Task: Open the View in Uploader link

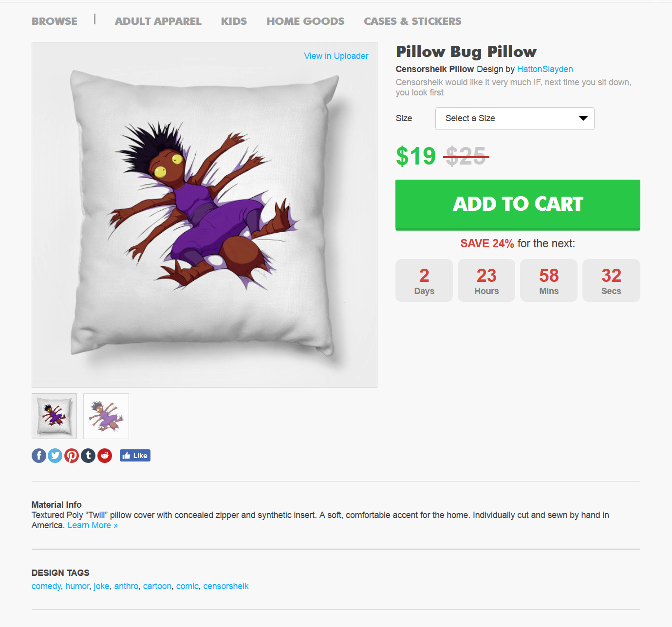Action: [336, 56]
